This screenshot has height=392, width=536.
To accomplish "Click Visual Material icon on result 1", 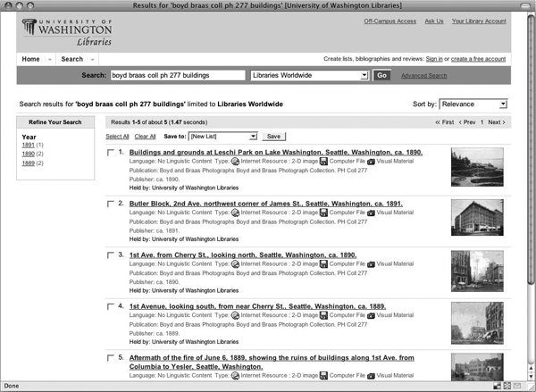I will point(371,163).
